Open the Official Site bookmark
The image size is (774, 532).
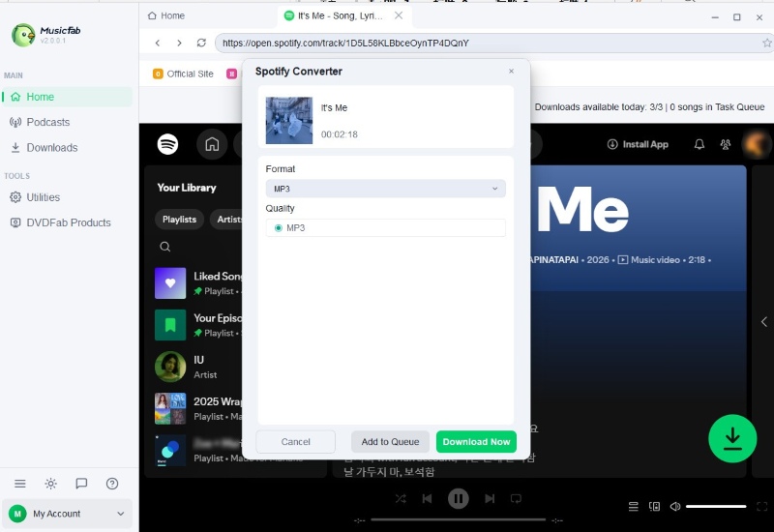[x=183, y=74]
